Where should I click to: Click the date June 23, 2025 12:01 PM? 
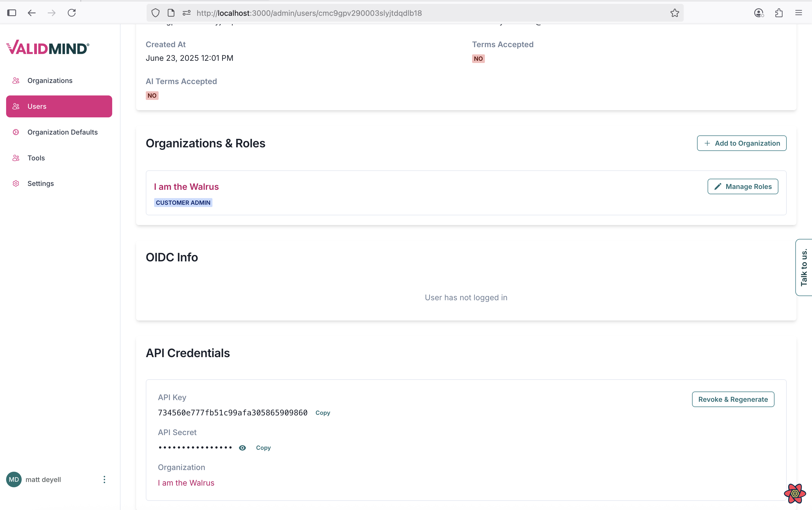coord(189,58)
